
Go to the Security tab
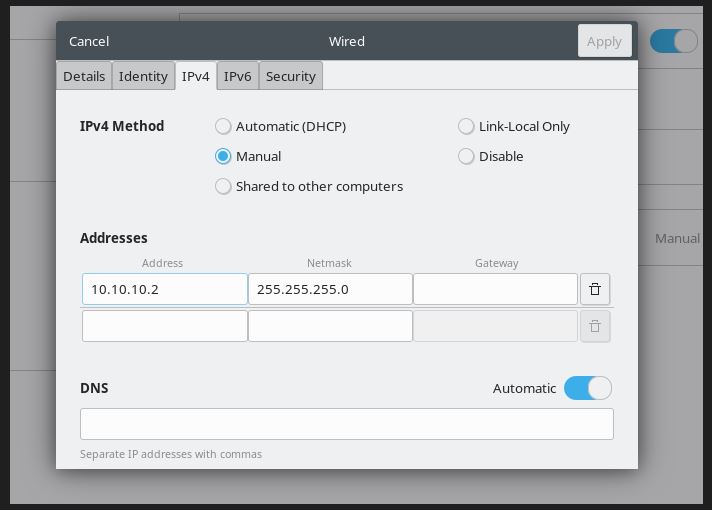291,76
